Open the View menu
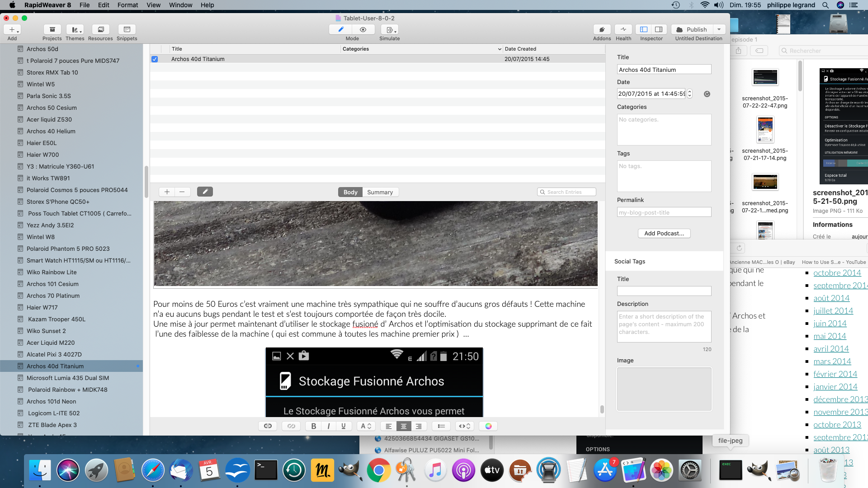 [154, 5]
